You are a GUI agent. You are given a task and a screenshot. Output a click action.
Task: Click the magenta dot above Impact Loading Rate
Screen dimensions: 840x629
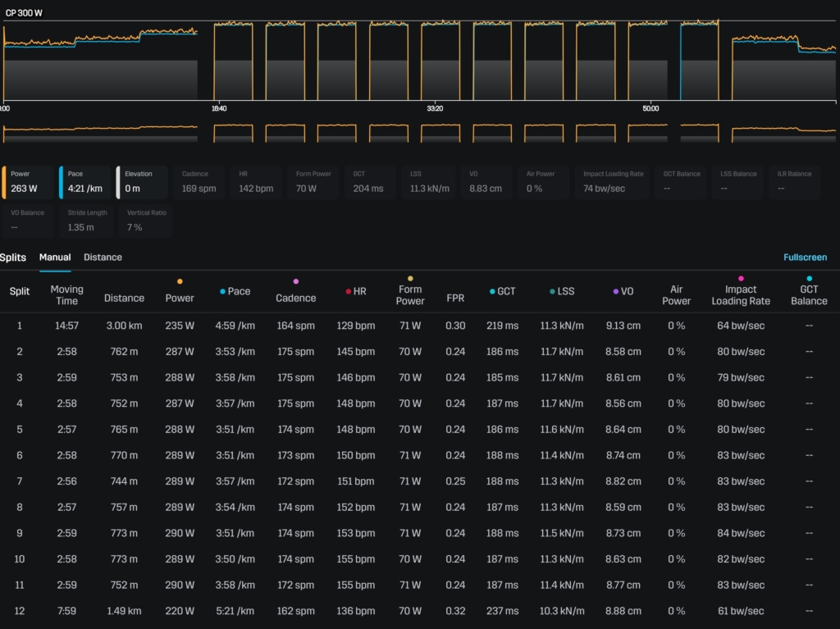[x=741, y=279]
